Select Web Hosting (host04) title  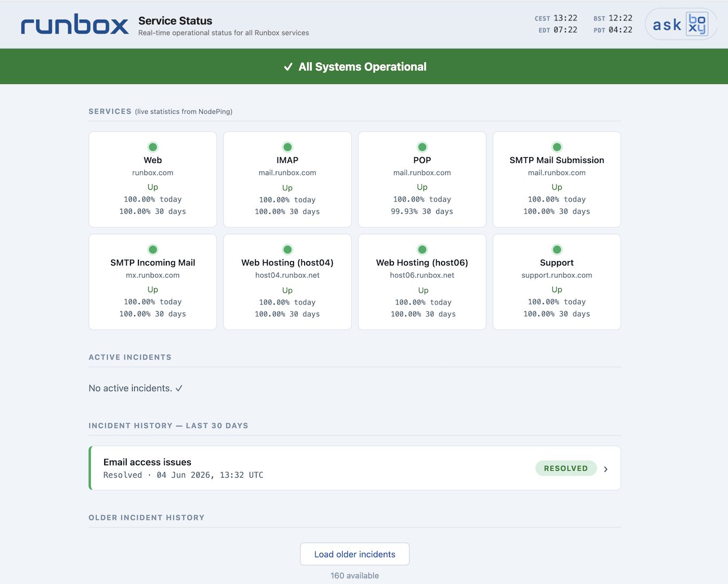coord(288,263)
